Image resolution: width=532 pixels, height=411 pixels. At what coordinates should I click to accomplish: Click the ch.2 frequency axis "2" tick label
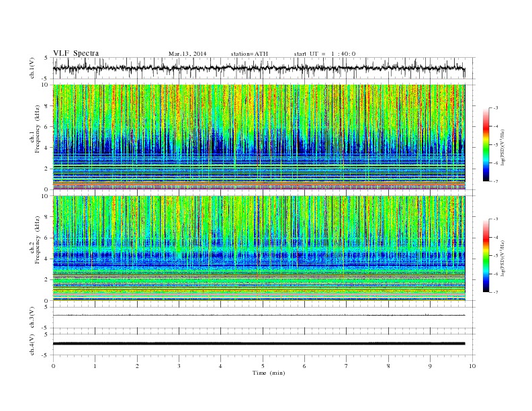click(x=46, y=280)
